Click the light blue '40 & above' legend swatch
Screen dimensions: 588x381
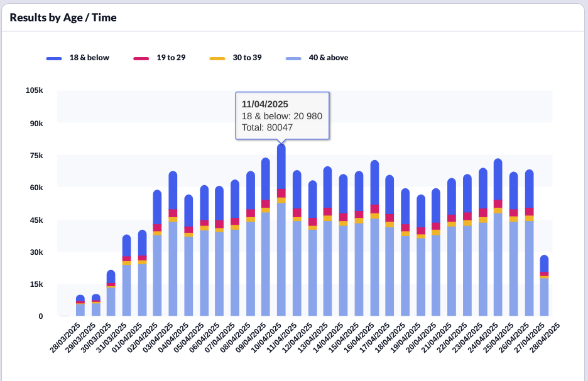click(293, 58)
